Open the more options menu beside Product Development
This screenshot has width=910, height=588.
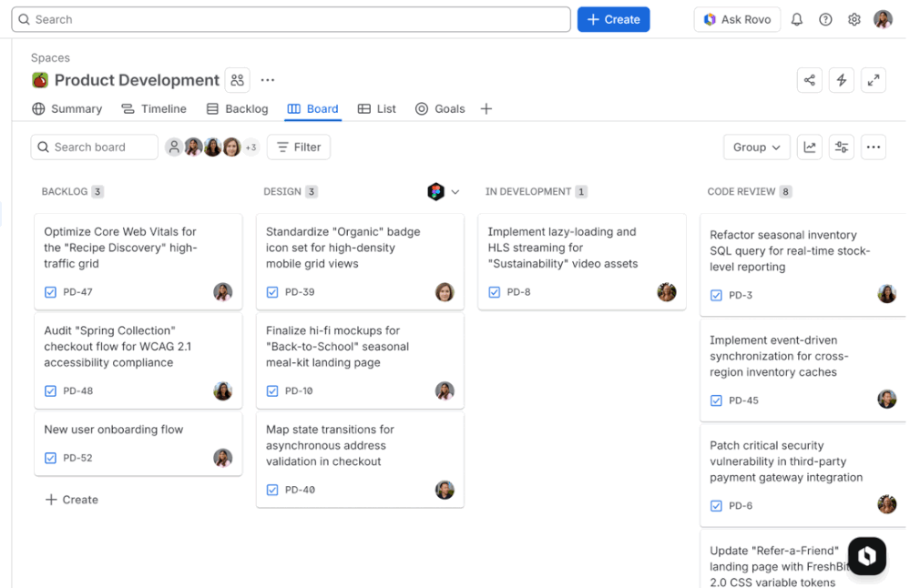(x=267, y=80)
